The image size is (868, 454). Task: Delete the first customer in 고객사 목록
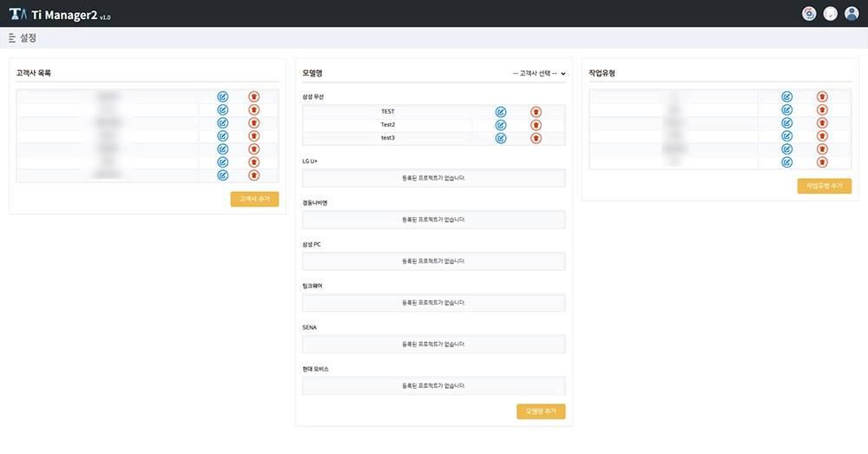(x=254, y=97)
